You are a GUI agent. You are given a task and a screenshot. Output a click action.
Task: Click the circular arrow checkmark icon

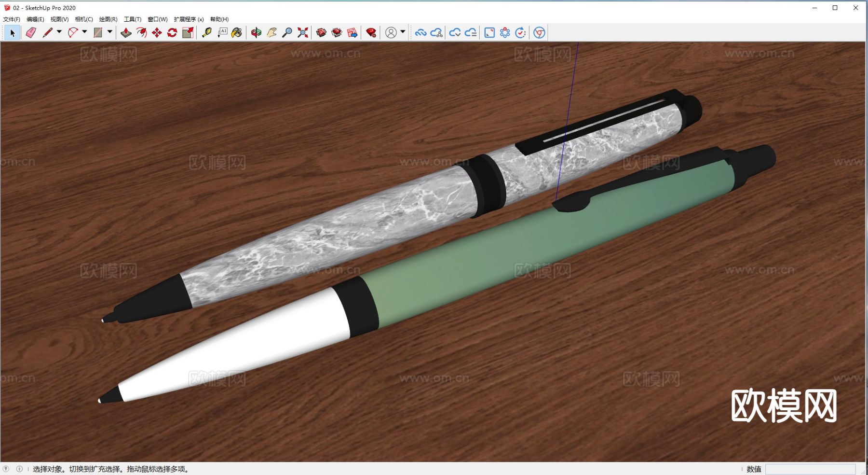[x=520, y=33]
